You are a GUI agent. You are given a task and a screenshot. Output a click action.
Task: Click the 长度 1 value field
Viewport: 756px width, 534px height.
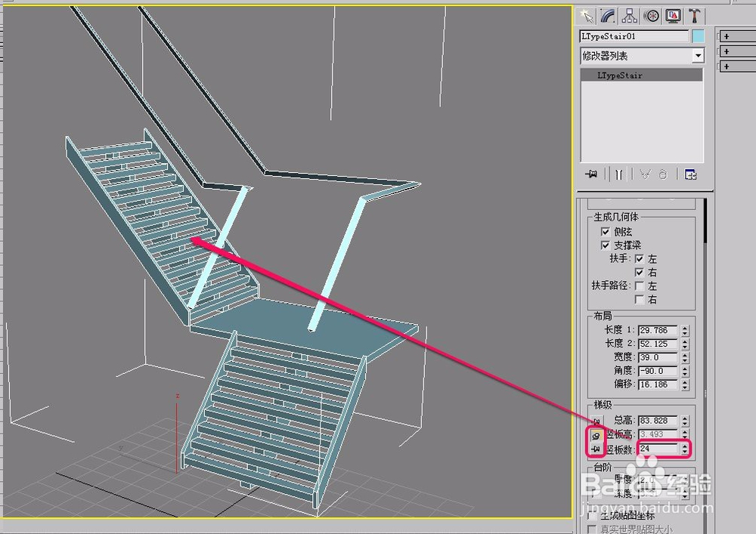coord(658,330)
